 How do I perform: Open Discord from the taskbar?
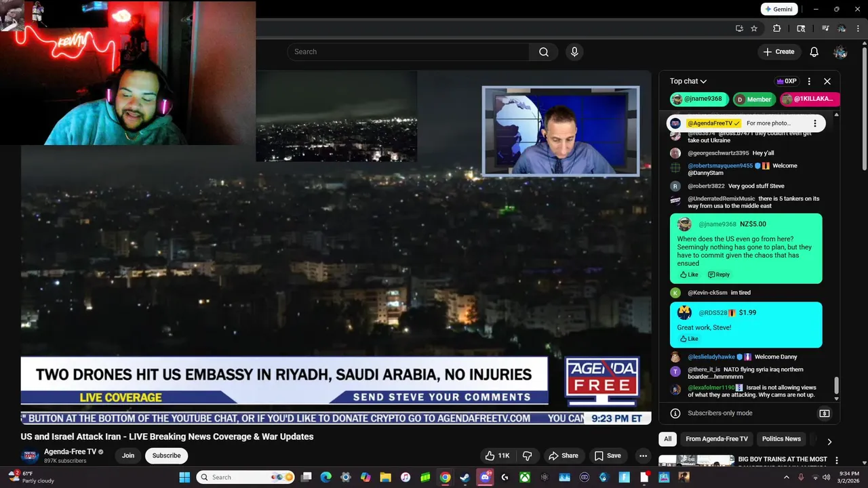pos(484,477)
